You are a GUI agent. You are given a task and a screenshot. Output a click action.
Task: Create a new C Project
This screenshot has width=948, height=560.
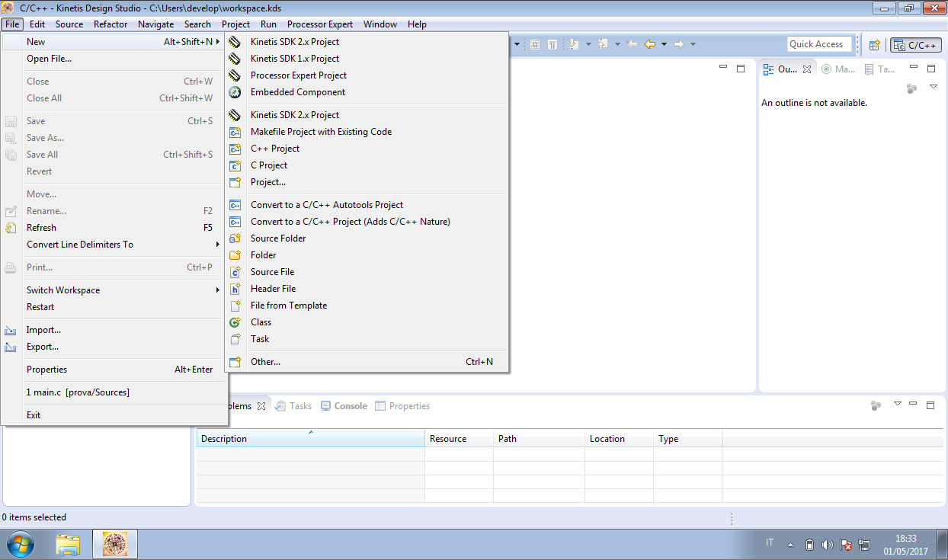pos(367,165)
